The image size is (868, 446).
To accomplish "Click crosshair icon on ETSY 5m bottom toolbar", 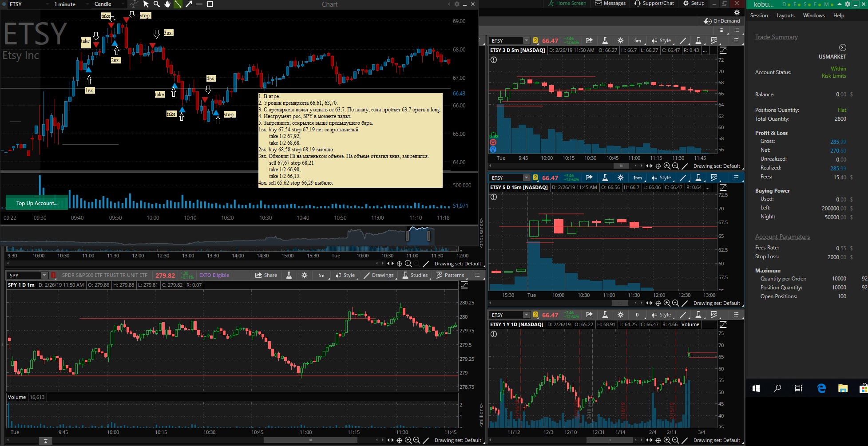I will 658,166.
